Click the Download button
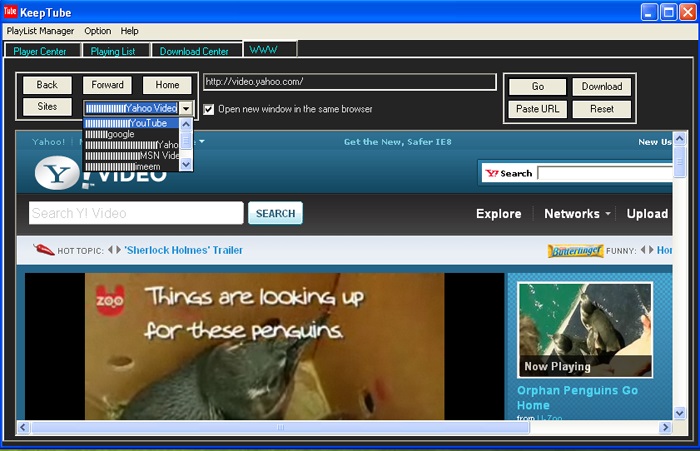The width and height of the screenshot is (700, 451). pyautogui.click(x=602, y=87)
